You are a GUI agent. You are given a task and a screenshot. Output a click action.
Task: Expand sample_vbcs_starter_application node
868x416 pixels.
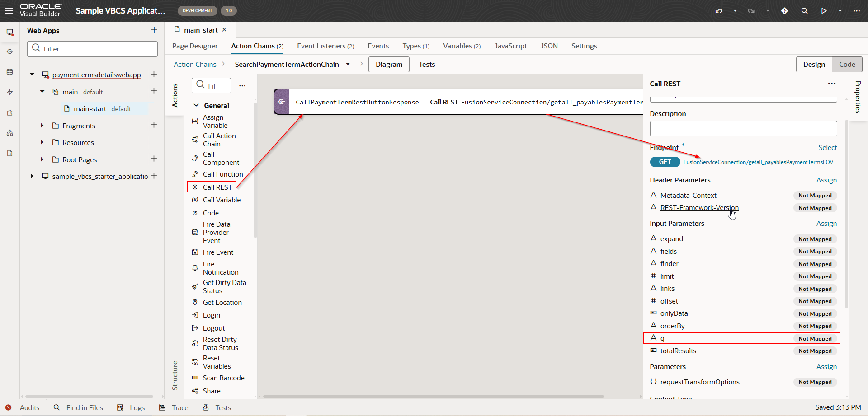32,176
